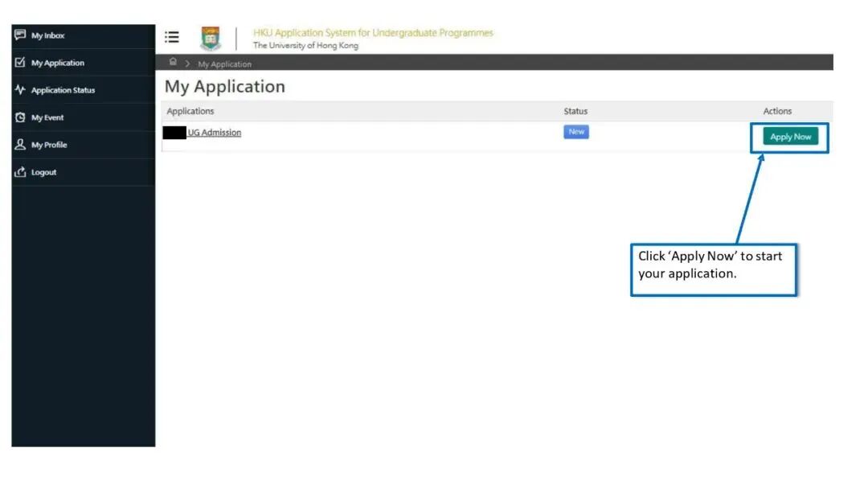This screenshot has width=868, height=489.
Task: Click the Logout arrow icon
Action: tap(20, 172)
